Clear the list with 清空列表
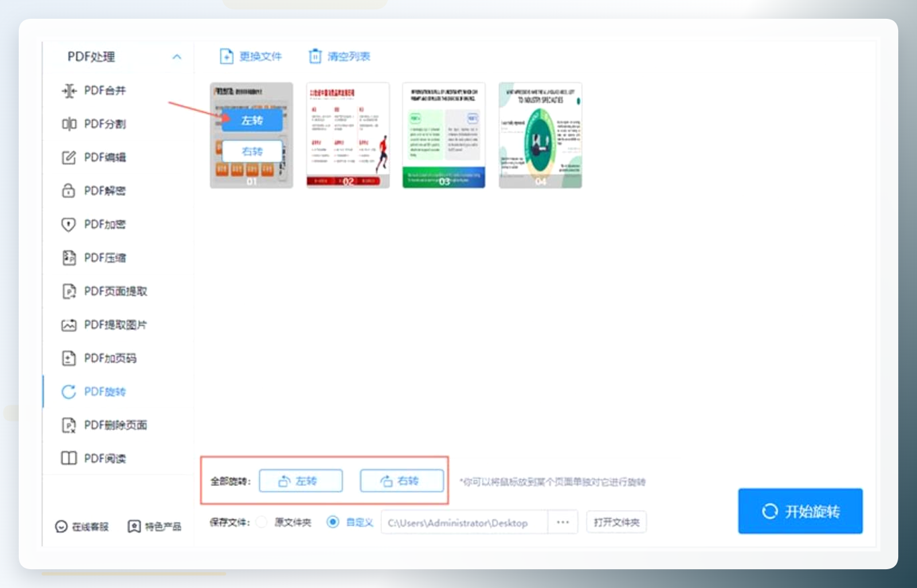The width and height of the screenshot is (917, 588). click(x=340, y=56)
